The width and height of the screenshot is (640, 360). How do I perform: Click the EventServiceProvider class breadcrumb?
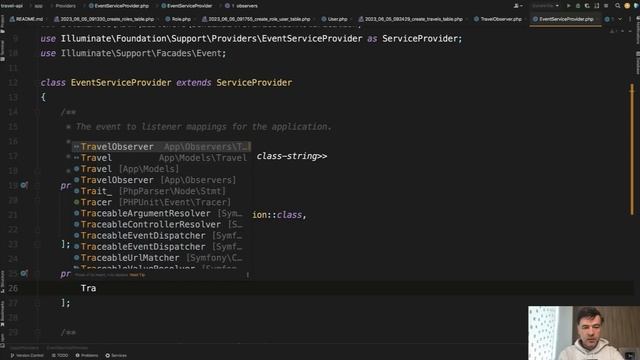187,6
